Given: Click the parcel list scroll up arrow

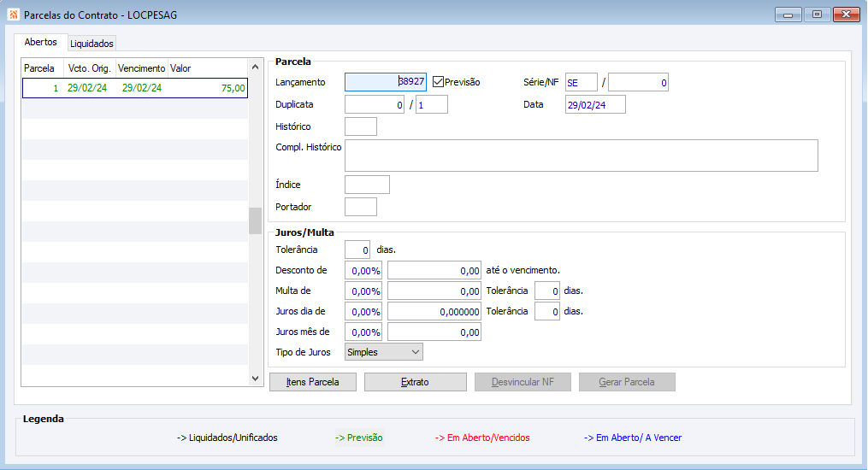Looking at the screenshot, I should (x=255, y=67).
